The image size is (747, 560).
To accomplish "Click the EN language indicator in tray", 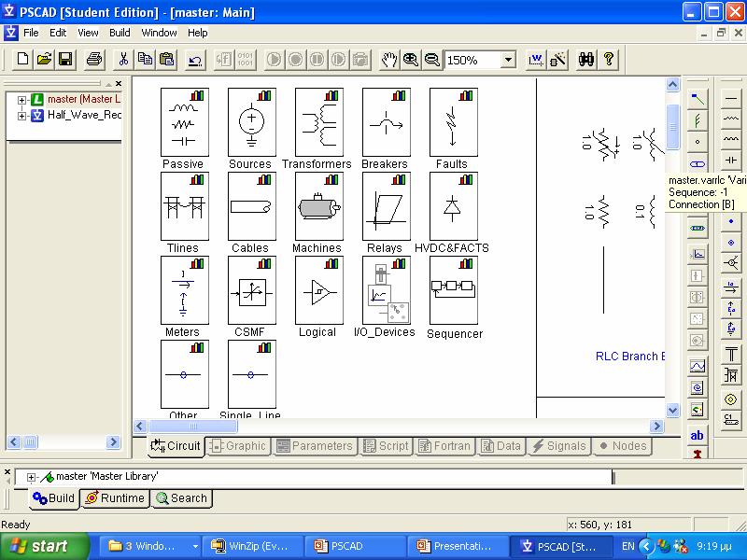I will (627, 546).
